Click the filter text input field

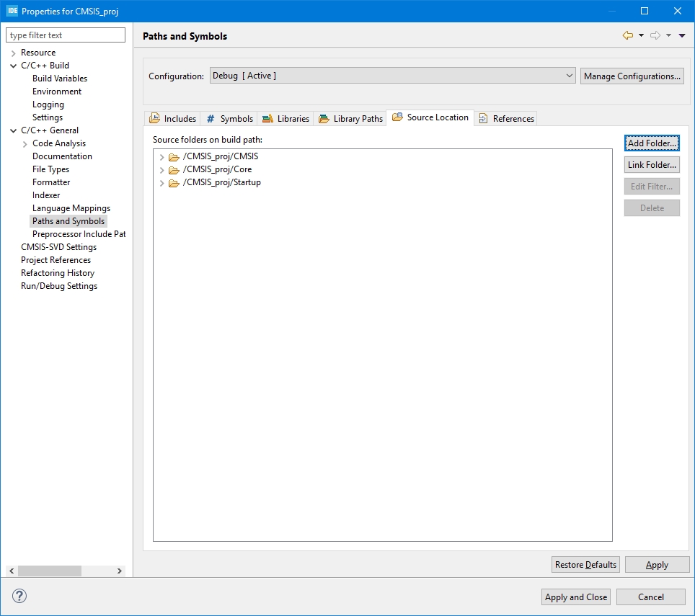(66, 35)
